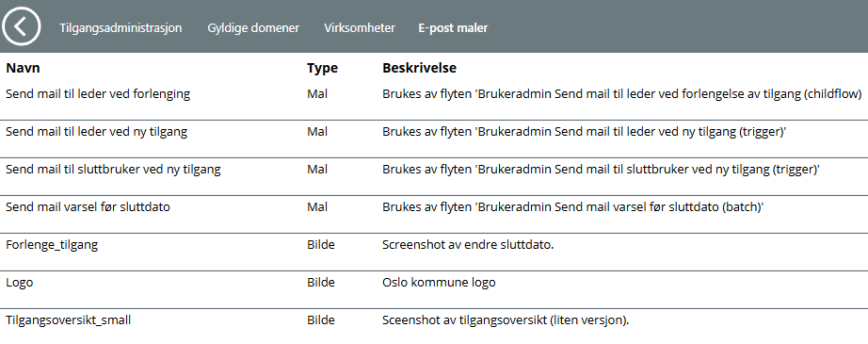
Task: Click 'Screenshot av endre sluttdato.' description
Action: click(468, 244)
